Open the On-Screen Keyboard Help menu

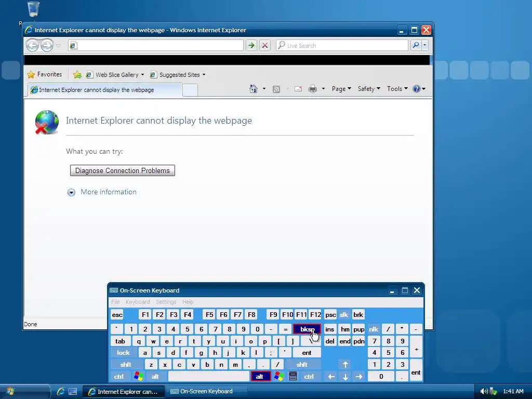188,302
